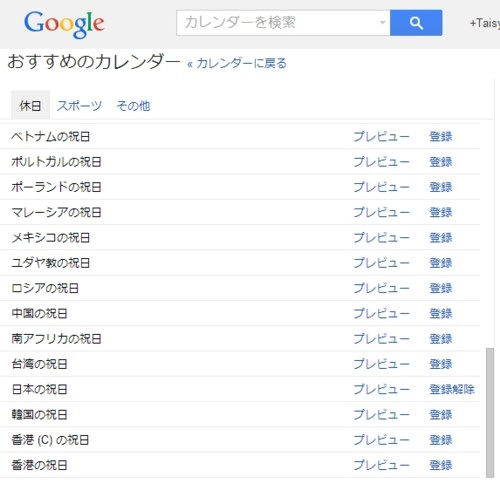This screenshot has width=500, height=483.
Task: Preview the 中国の祝日 calendar
Action: pos(381,314)
